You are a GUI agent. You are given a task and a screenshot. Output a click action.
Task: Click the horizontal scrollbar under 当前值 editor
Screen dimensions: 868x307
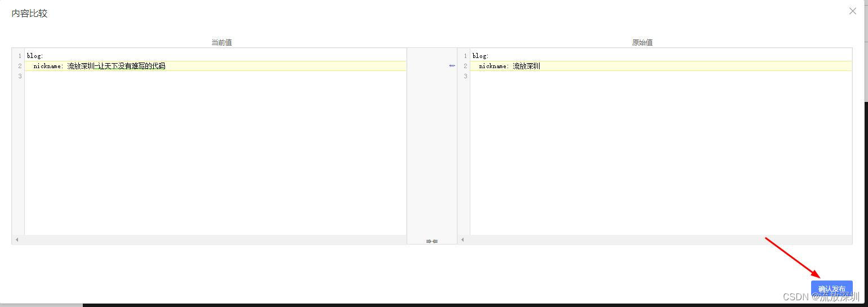pyautogui.click(x=209, y=239)
